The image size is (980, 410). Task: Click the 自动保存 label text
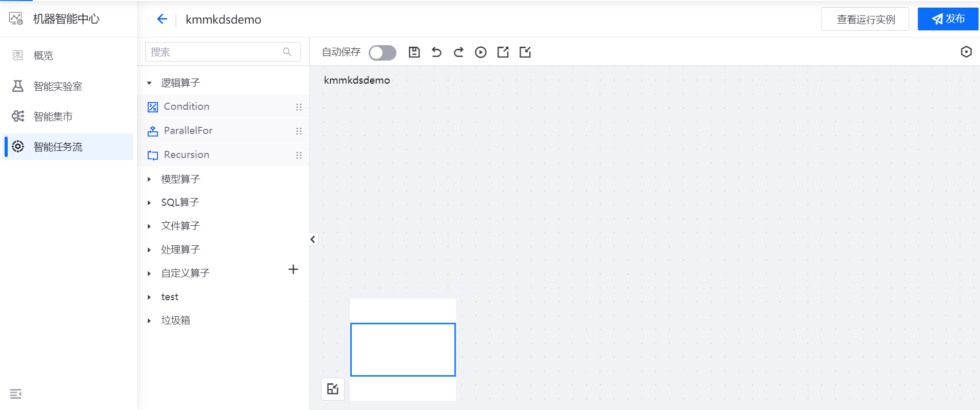(x=341, y=52)
